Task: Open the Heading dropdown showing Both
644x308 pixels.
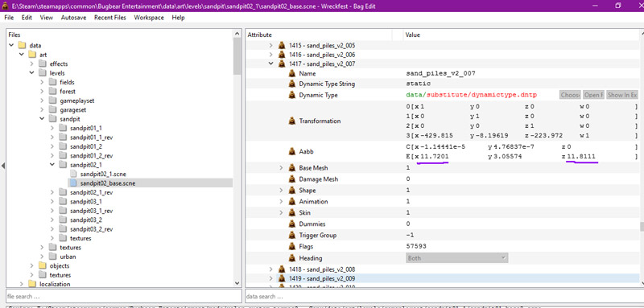Action: tap(456, 258)
